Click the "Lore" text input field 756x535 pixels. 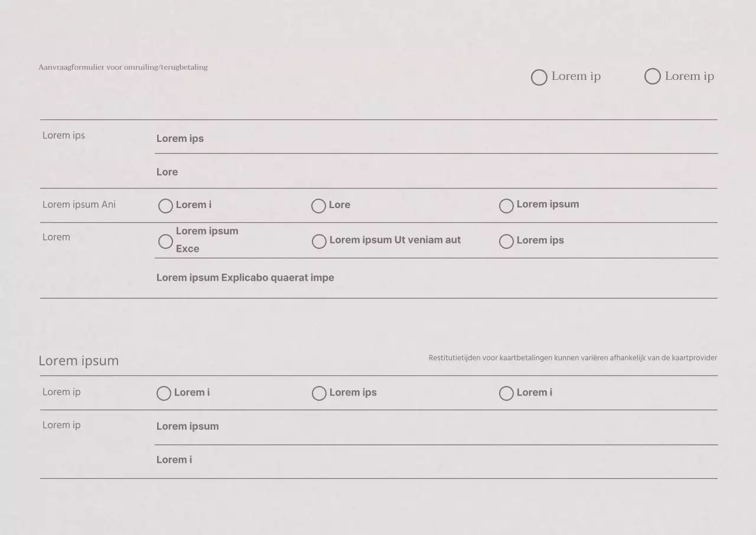pyautogui.click(x=436, y=172)
